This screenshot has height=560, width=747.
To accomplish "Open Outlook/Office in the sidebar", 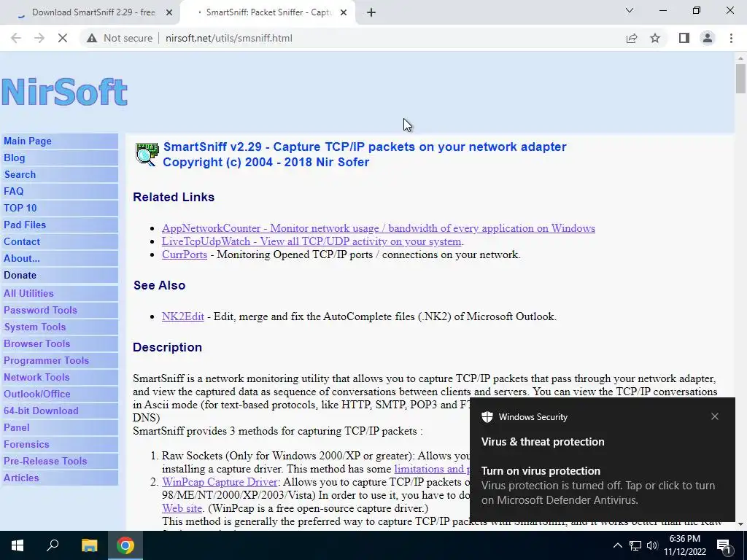I will pyautogui.click(x=60, y=394).
